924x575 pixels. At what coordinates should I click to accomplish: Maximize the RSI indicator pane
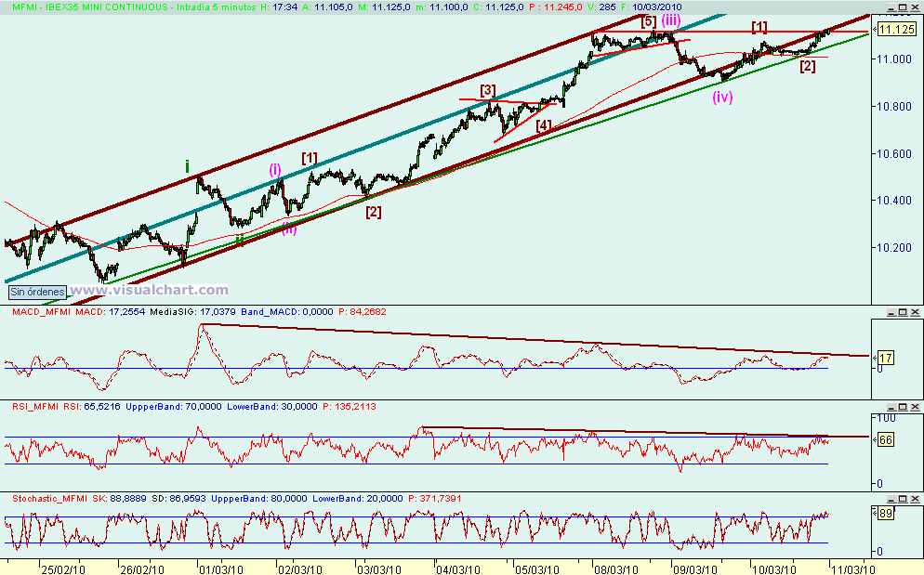coord(904,407)
